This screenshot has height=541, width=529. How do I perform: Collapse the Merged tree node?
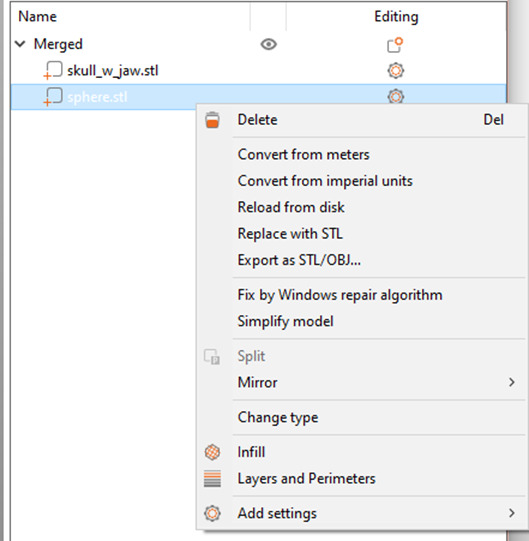click(x=20, y=44)
